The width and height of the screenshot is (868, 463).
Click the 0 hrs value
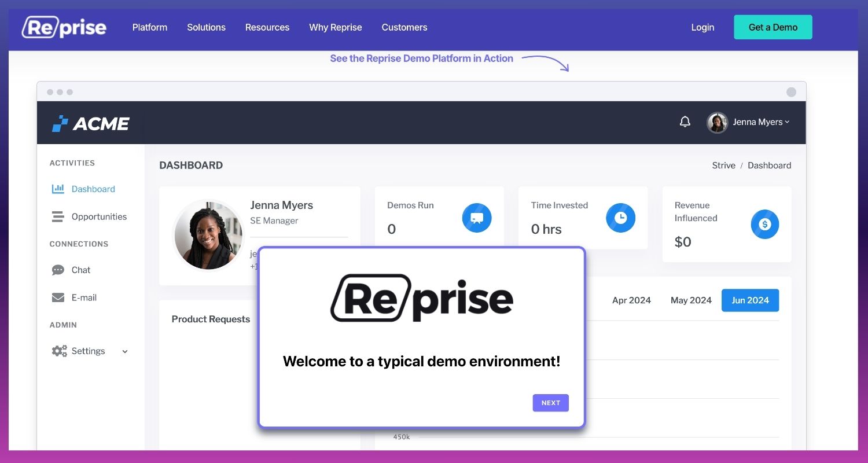(546, 229)
